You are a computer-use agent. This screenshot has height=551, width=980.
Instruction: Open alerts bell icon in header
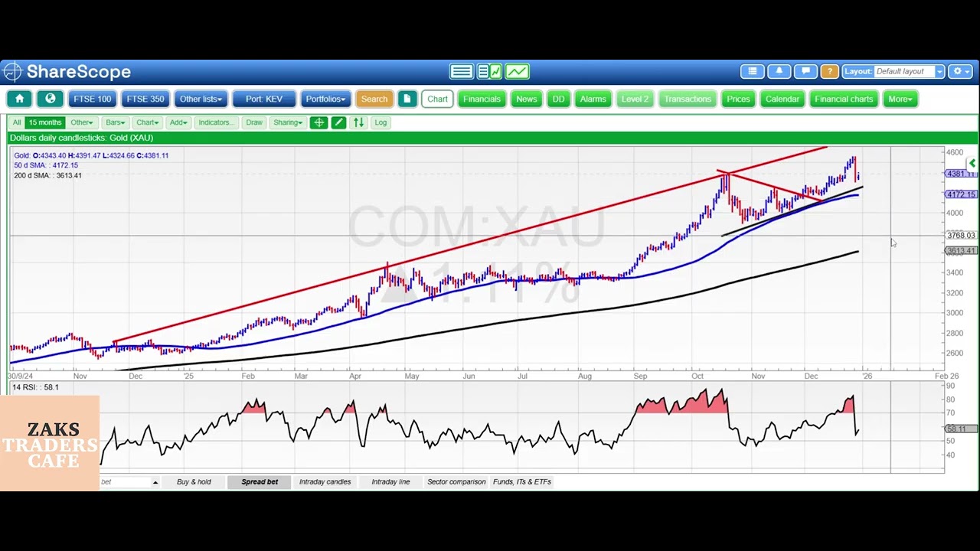(x=779, y=71)
